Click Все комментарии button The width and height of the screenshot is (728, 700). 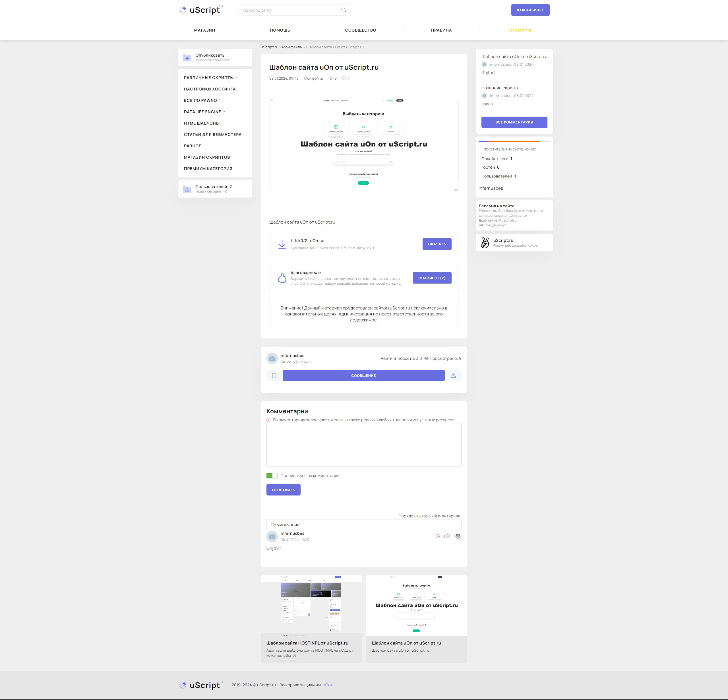[514, 122]
